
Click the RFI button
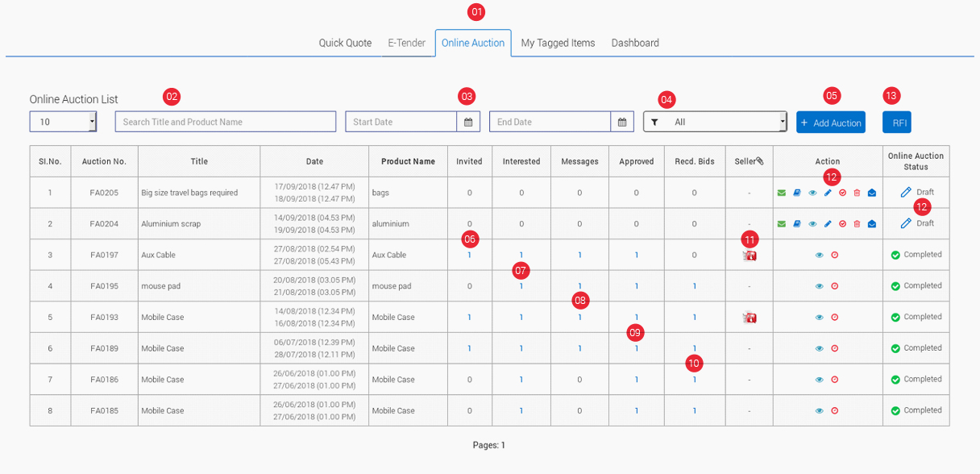tap(897, 123)
